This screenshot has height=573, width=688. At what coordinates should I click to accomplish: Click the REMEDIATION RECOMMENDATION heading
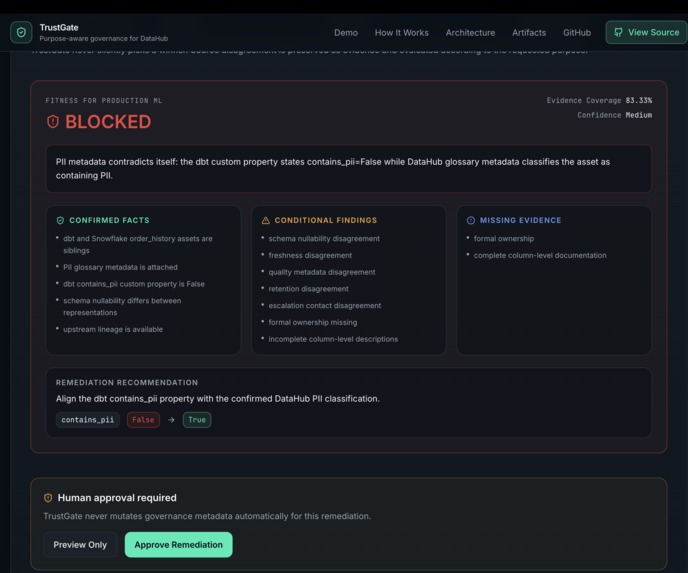point(127,383)
